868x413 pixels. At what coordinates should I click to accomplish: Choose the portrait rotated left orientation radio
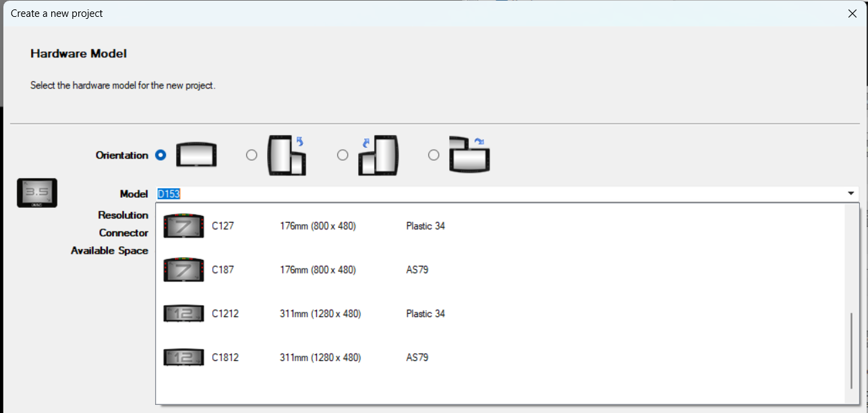pos(343,155)
